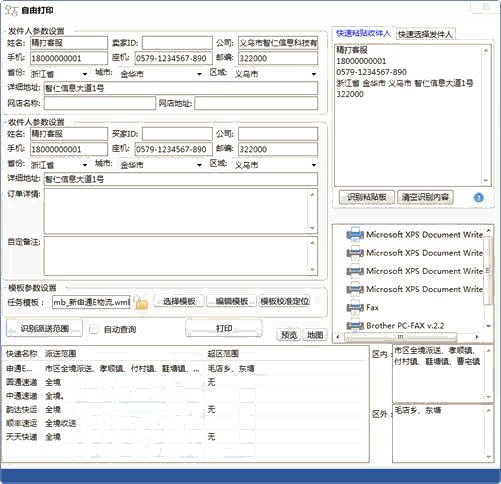Open the template folder icon
501x484 pixels.
click(x=141, y=303)
